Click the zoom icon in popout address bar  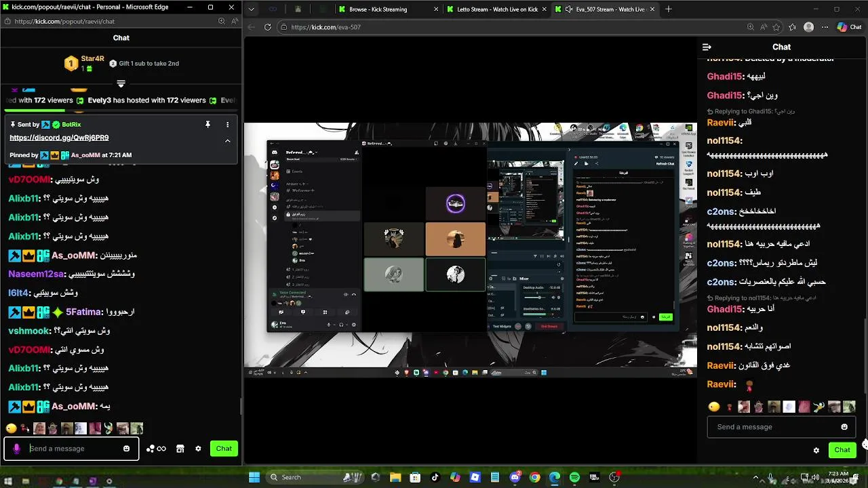pyautogui.click(x=222, y=21)
